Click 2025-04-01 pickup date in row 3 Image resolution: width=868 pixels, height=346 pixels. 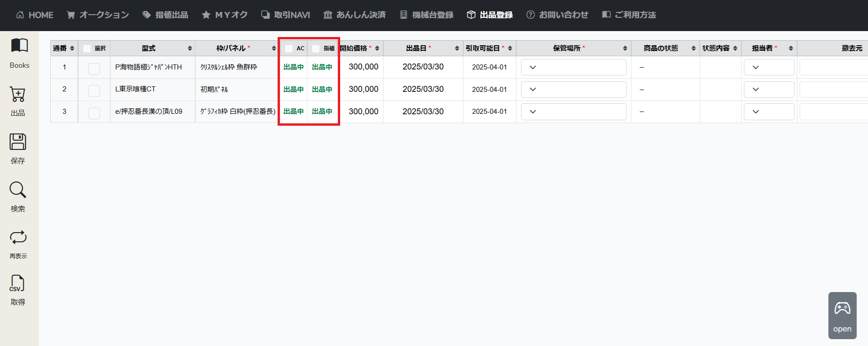(x=489, y=112)
